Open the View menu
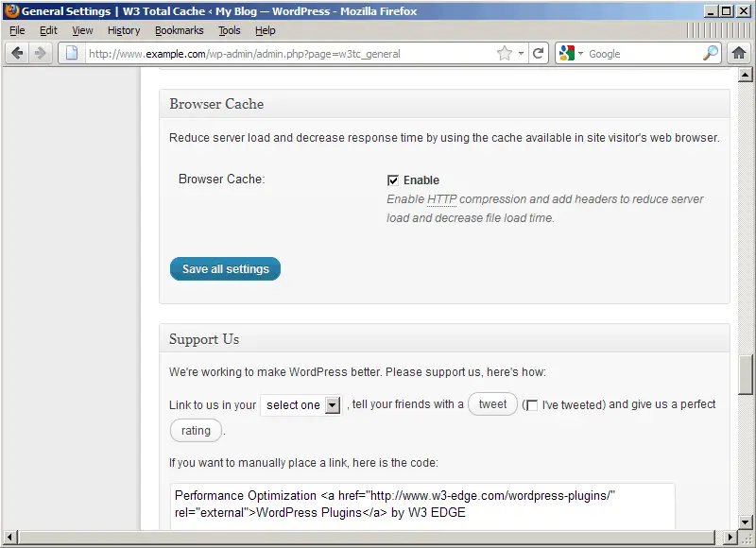Screen dimensions: 756x548 pyautogui.click(x=82, y=30)
